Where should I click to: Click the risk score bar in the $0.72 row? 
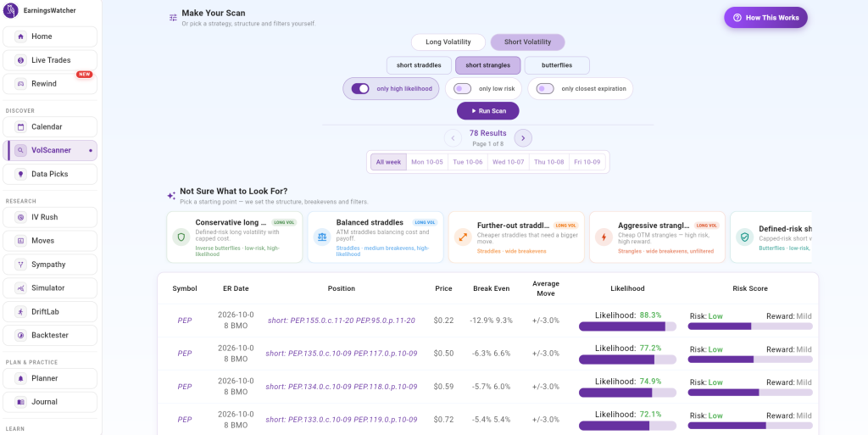tap(750, 427)
